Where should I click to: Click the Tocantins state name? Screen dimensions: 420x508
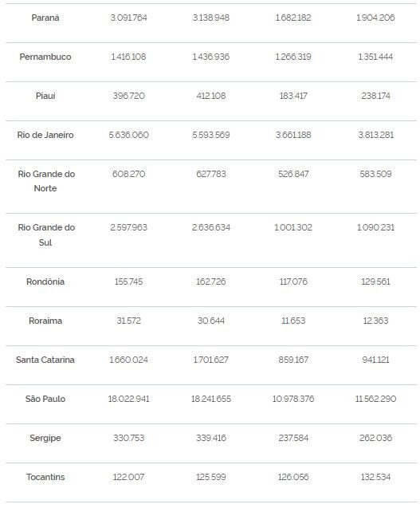coord(45,477)
